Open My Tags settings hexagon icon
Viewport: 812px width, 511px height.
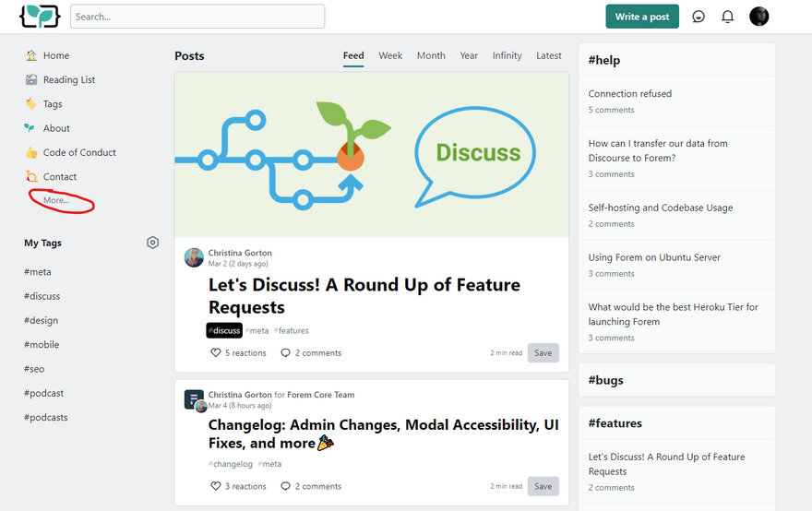[x=152, y=243]
